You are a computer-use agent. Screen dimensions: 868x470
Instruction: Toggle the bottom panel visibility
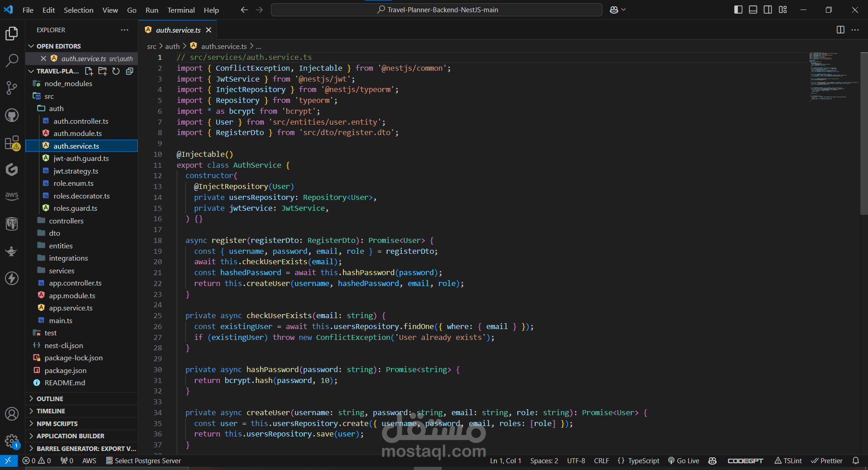(753, 10)
